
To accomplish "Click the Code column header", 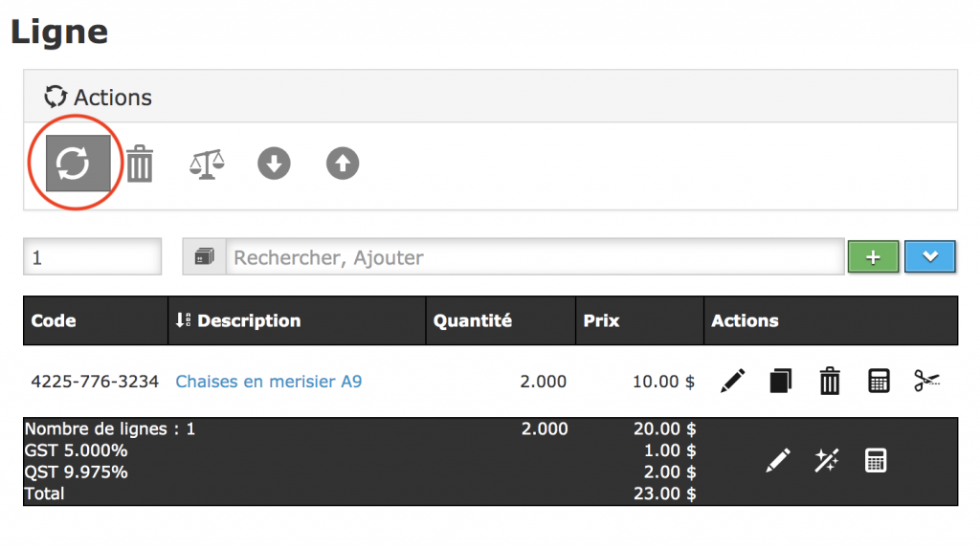I will pos(54,321).
